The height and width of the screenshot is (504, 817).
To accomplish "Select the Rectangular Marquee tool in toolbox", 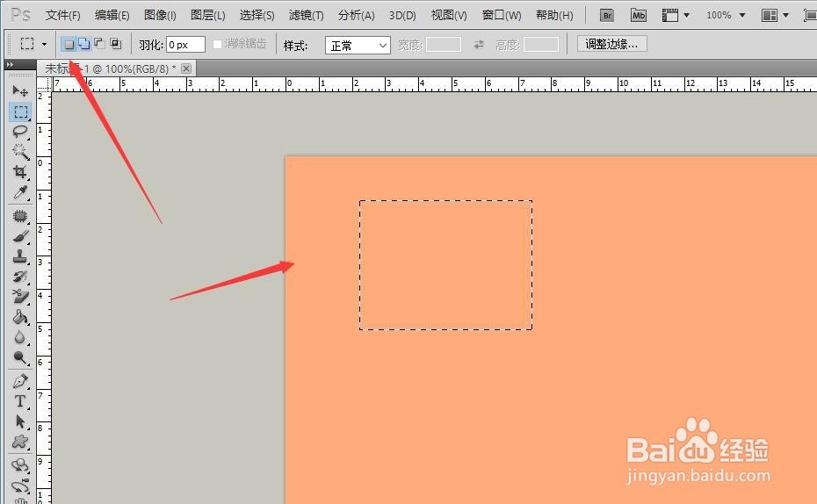I will point(20,112).
